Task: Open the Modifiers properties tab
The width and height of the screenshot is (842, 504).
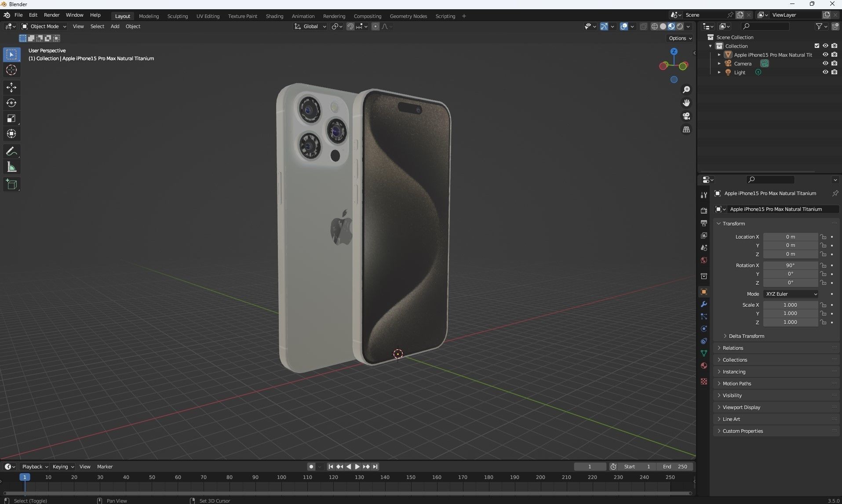Action: pos(703,304)
